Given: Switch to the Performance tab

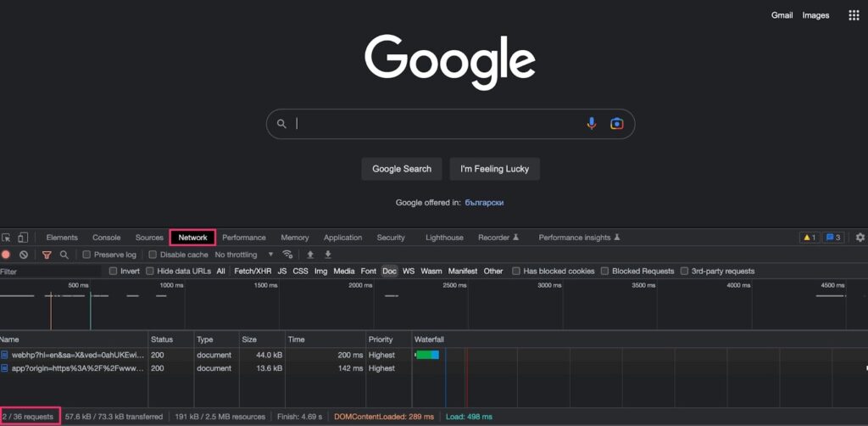Looking at the screenshot, I should (244, 238).
